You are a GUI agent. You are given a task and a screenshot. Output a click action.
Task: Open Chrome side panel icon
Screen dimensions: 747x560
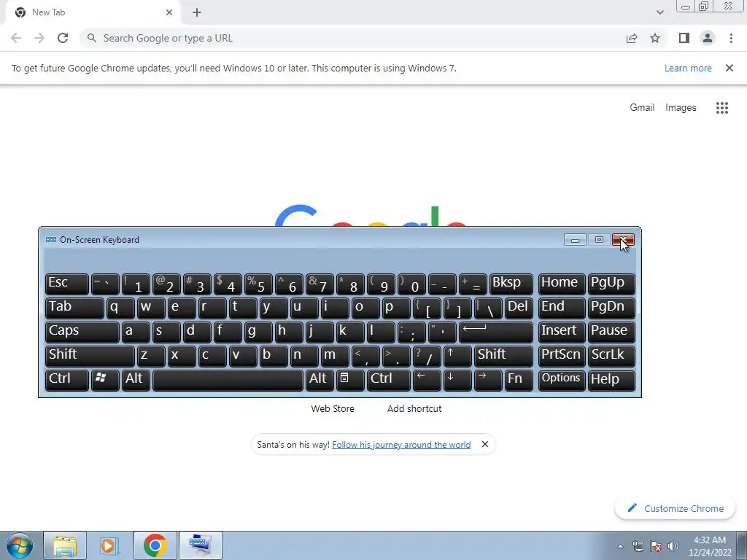[684, 38]
